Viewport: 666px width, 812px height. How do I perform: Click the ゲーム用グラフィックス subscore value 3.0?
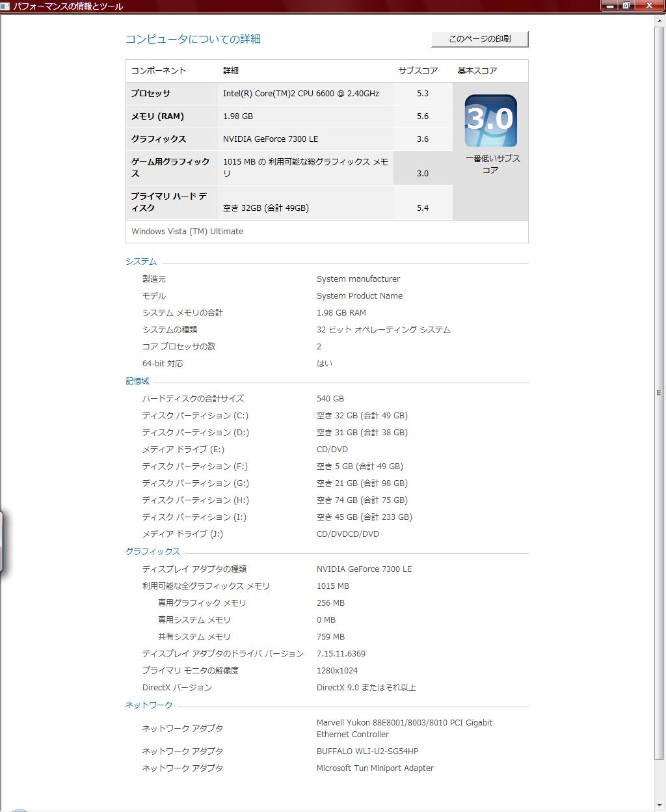tap(423, 173)
